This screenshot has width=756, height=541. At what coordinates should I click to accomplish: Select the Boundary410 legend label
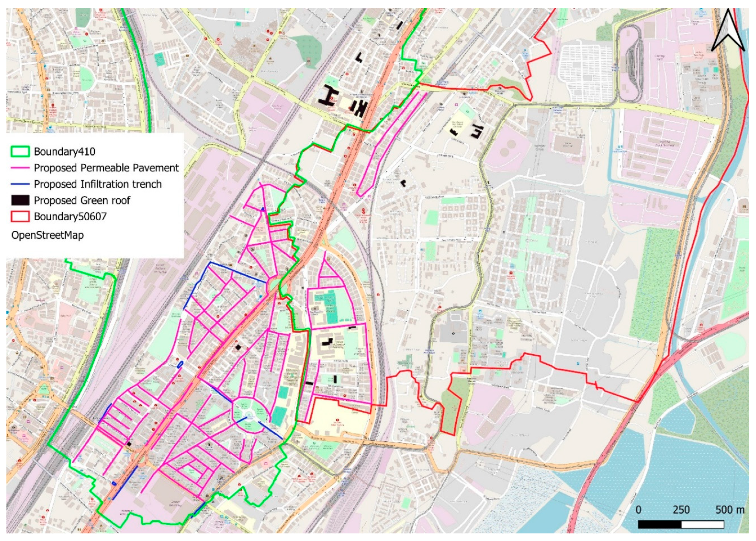(65, 152)
